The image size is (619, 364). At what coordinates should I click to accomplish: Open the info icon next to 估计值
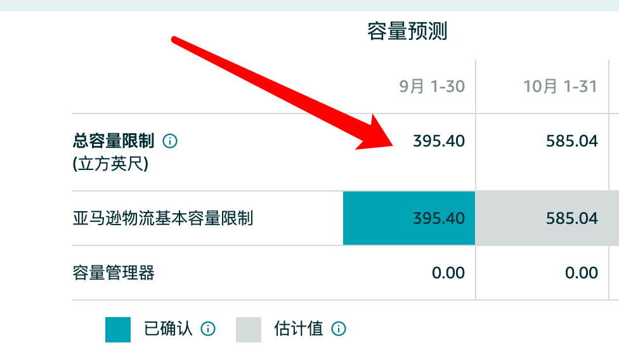[338, 328]
